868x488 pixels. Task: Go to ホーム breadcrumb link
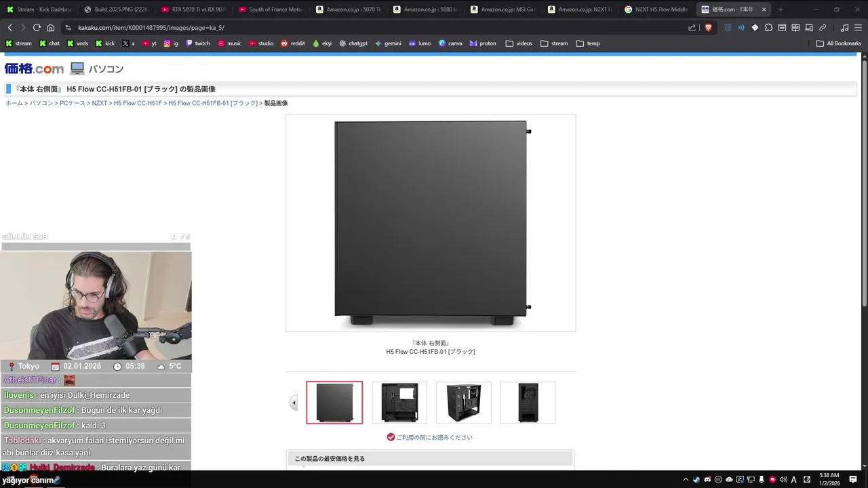[14, 103]
